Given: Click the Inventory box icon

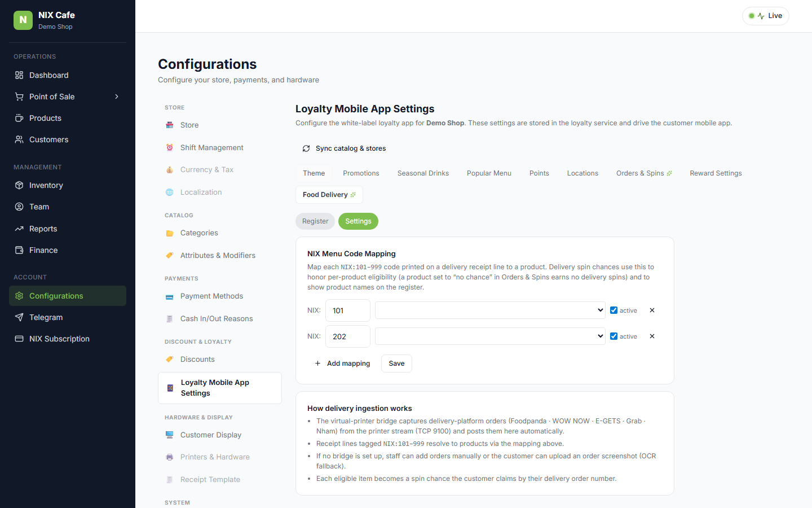Looking at the screenshot, I should [19, 185].
